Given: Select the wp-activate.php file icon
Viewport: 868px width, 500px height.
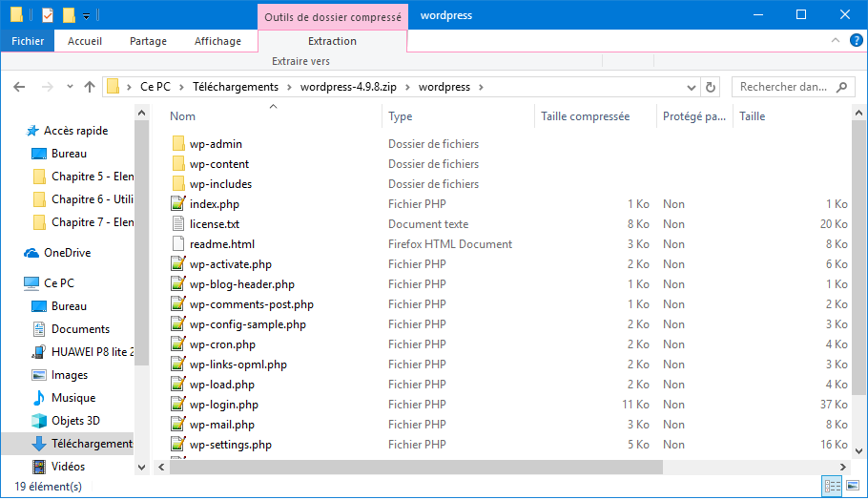Looking at the screenshot, I should [x=177, y=264].
